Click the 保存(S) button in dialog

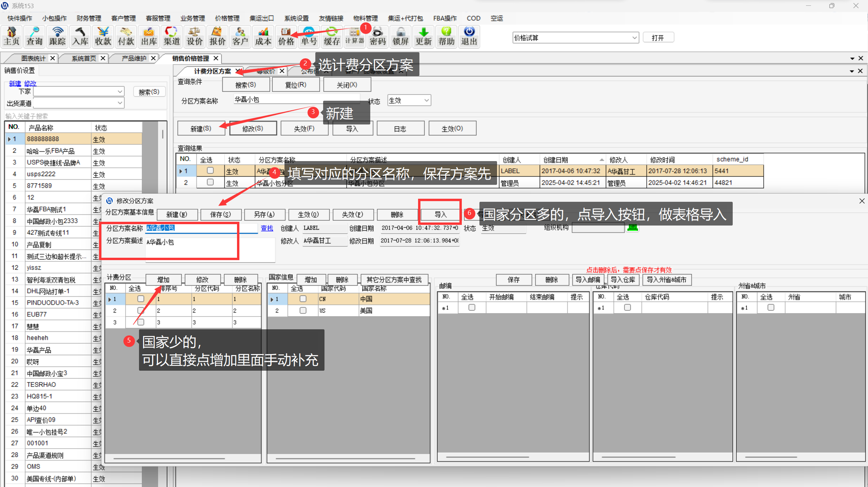pyautogui.click(x=220, y=214)
